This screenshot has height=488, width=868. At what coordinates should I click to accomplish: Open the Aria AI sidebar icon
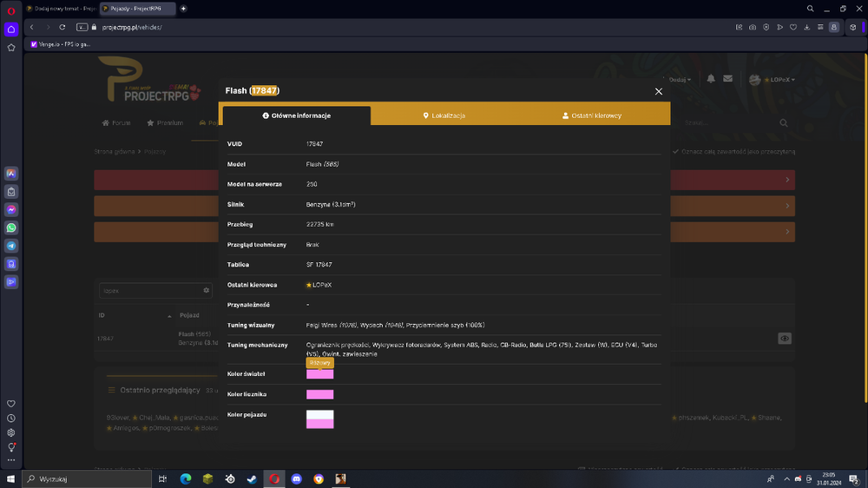pyautogui.click(x=11, y=174)
